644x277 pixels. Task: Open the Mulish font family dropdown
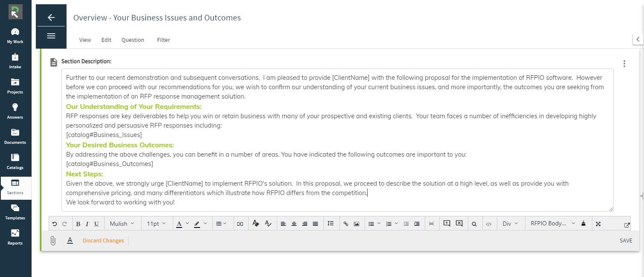pos(122,224)
